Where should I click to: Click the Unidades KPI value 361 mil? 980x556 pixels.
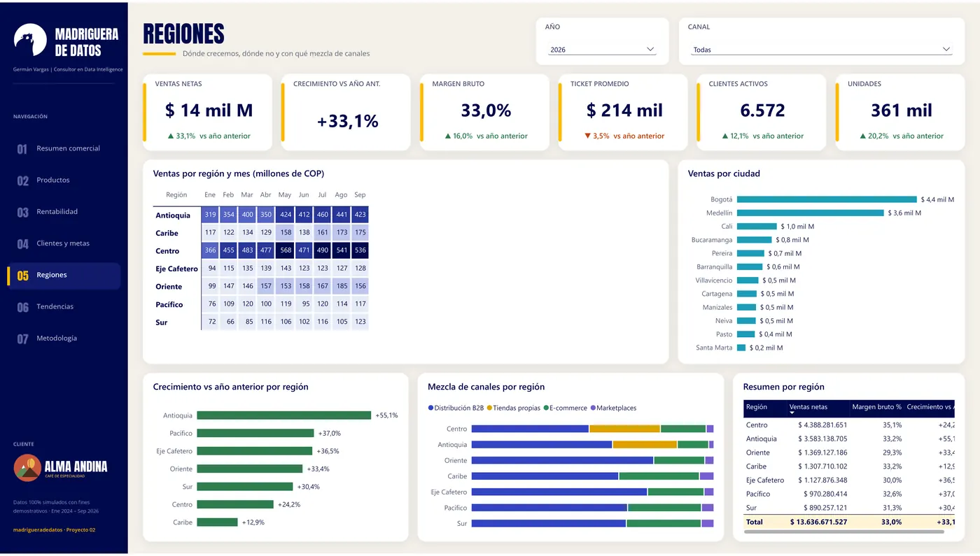pyautogui.click(x=901, y=111)
